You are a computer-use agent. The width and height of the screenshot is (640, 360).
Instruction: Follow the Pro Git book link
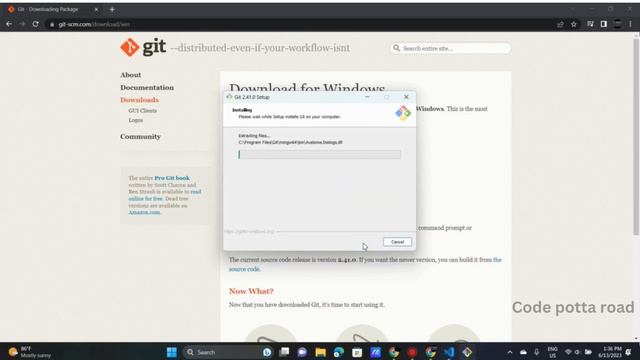point(172,178)
